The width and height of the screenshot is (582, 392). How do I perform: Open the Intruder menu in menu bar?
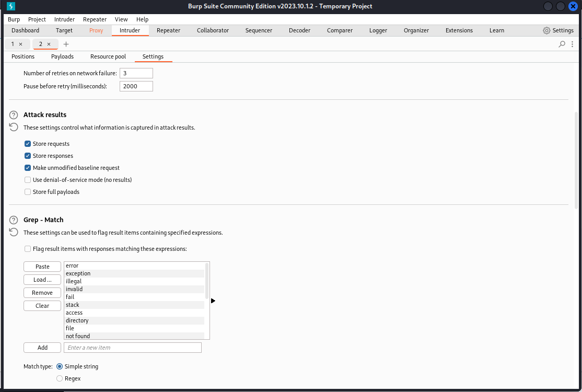coord(64,19)
